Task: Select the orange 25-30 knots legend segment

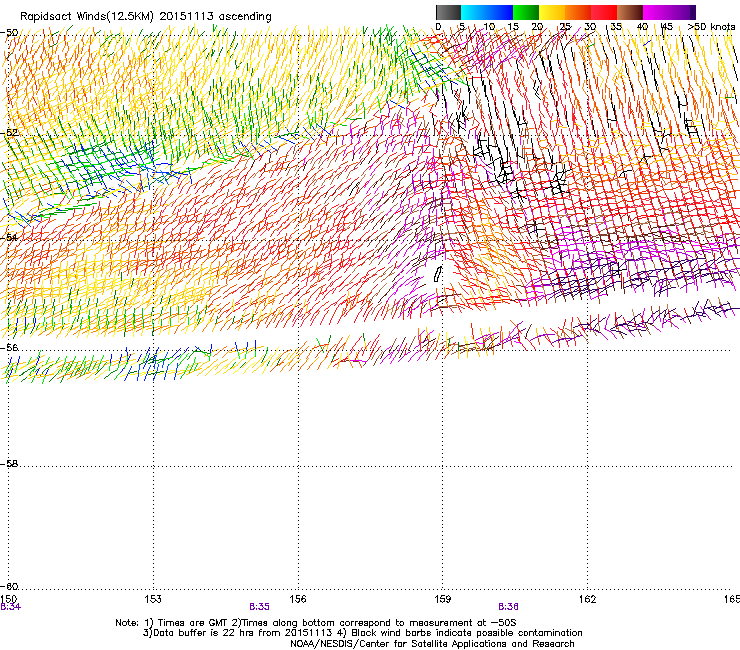Action: 578,12
